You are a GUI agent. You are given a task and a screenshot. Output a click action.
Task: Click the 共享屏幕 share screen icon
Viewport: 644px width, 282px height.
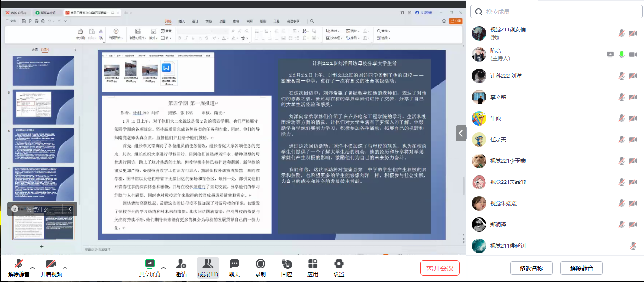coord(150,264)
